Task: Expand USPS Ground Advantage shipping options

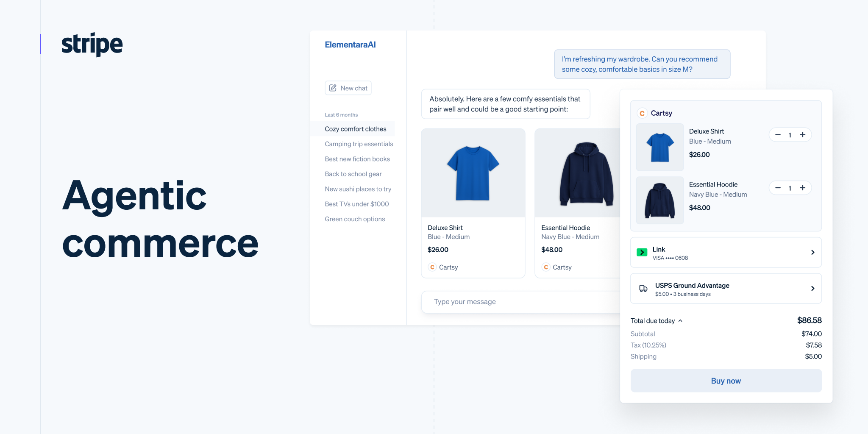Action: 812,289
